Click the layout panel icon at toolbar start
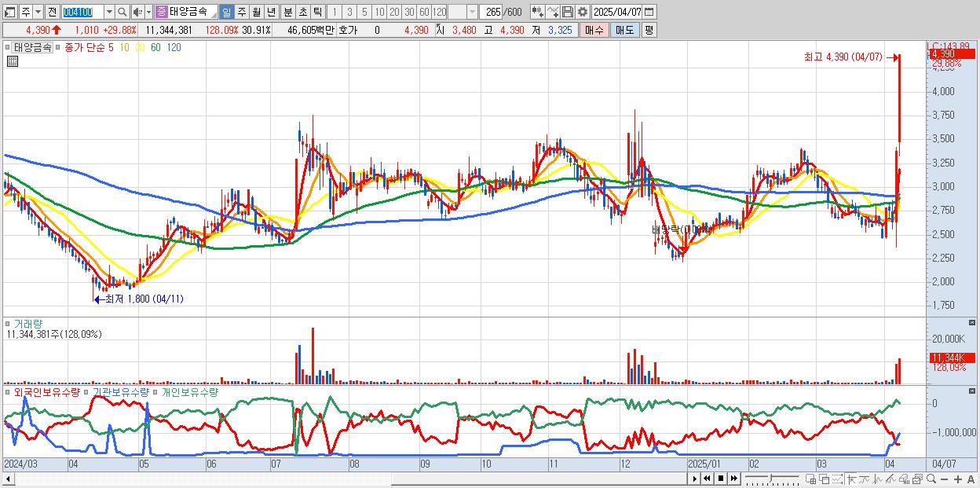Viewport: 980px width, 488px height. coord(10,12)
